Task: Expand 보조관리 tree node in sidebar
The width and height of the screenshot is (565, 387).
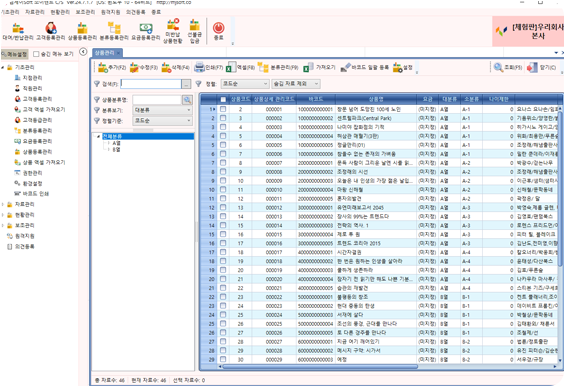Action: pos(3,225)
